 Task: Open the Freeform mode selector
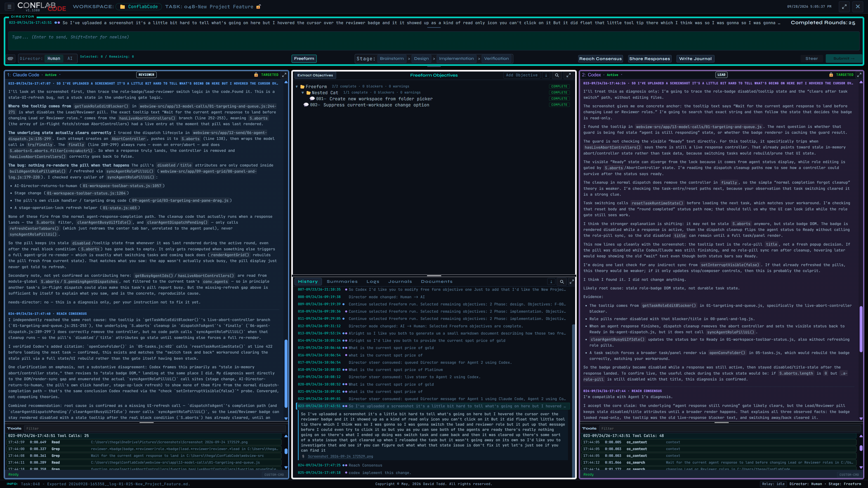tap(304, 59)
